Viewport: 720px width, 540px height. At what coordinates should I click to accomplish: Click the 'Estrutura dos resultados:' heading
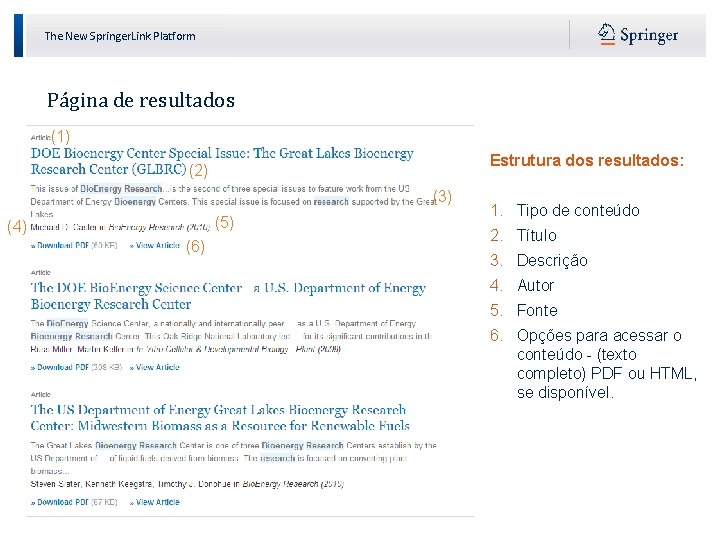tap(587, 160)
